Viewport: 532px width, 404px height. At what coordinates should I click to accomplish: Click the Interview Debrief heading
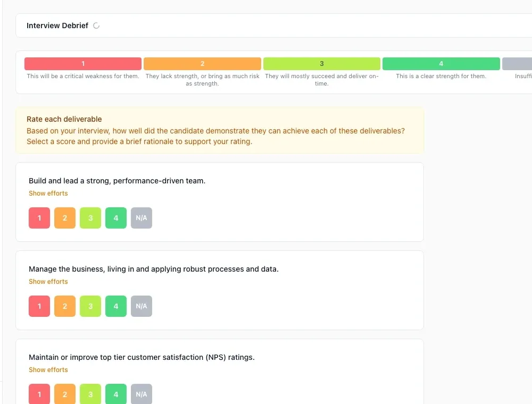57,26
